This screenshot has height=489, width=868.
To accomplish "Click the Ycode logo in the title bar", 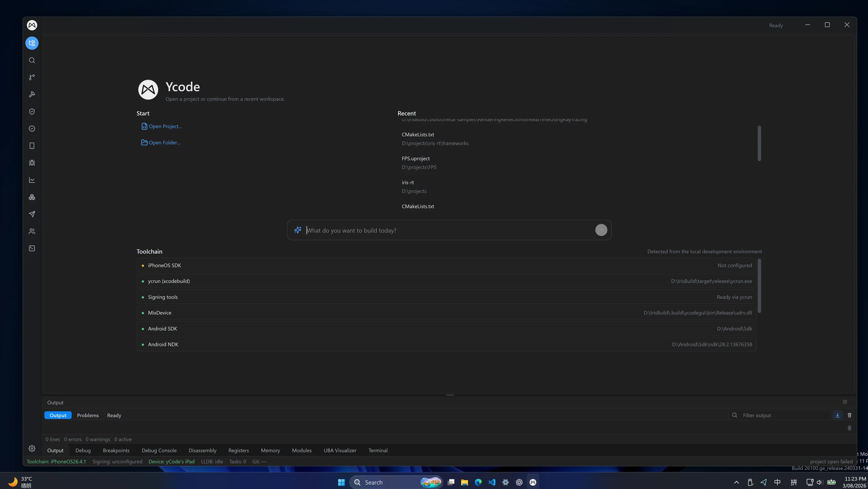I will (32, 25).
